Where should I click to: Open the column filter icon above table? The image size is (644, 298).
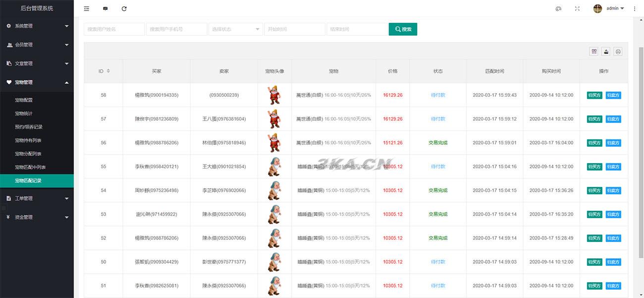tap(594, 52)
